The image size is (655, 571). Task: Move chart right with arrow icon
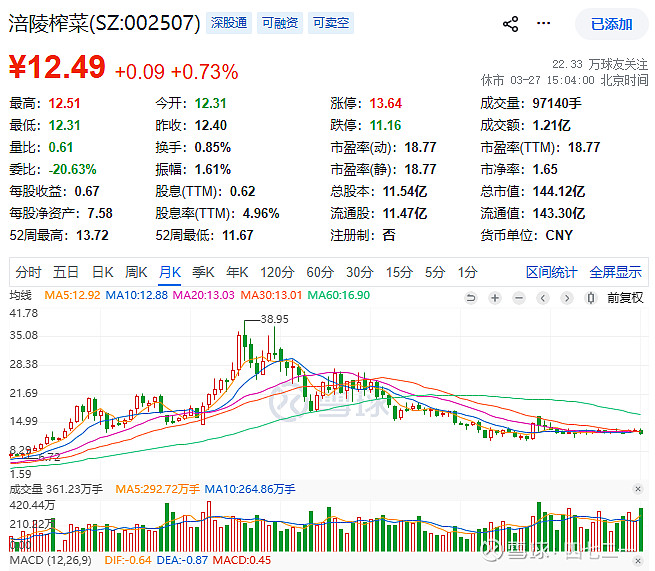coord(566,298)
